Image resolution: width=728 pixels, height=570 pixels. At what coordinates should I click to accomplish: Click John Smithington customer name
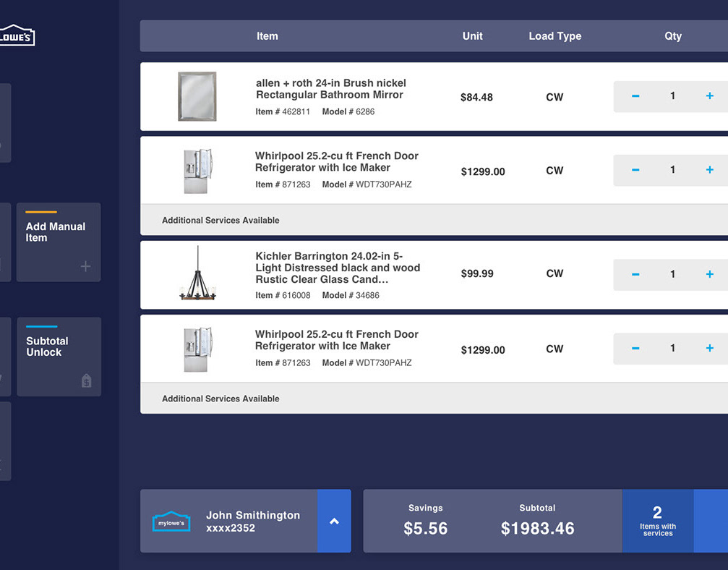click(x=253, y=515)
